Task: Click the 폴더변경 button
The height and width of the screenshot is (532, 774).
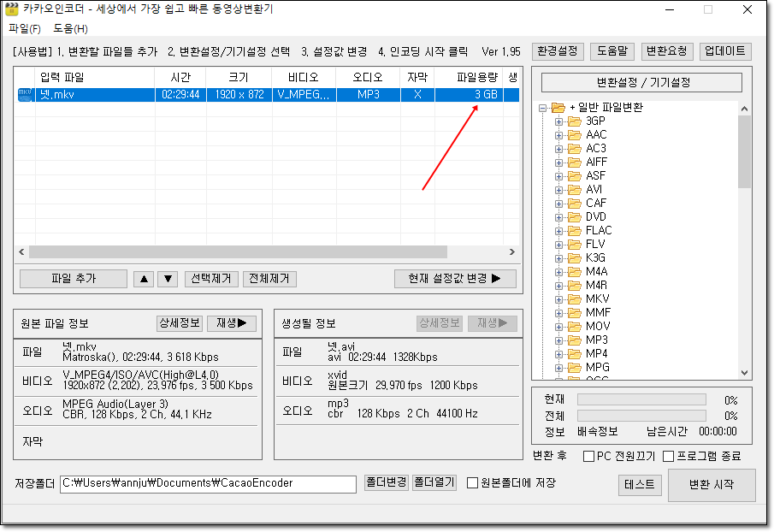Action: (x=387, y=482)
